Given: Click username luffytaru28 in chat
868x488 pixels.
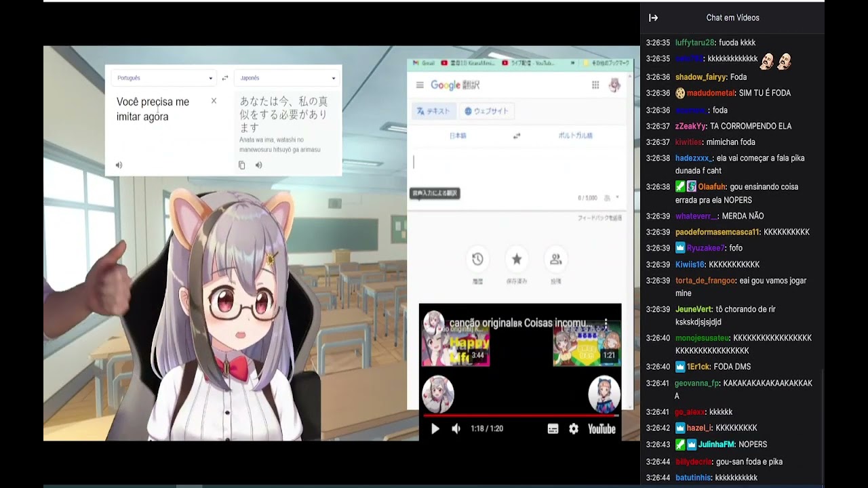Looking at the screenshot, I should (695, 43).
